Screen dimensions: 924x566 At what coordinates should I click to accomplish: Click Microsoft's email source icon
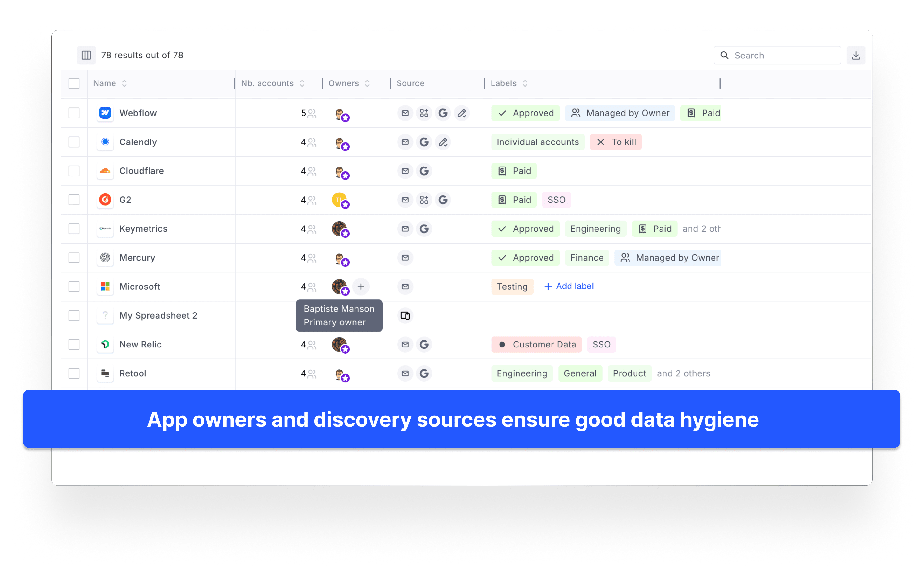pos(405,286)
